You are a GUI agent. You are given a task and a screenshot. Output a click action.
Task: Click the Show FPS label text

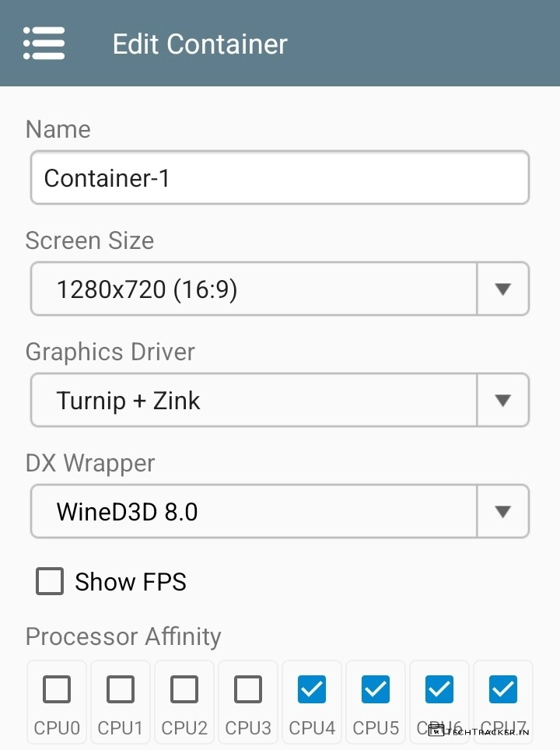click(x=131, y=582)
